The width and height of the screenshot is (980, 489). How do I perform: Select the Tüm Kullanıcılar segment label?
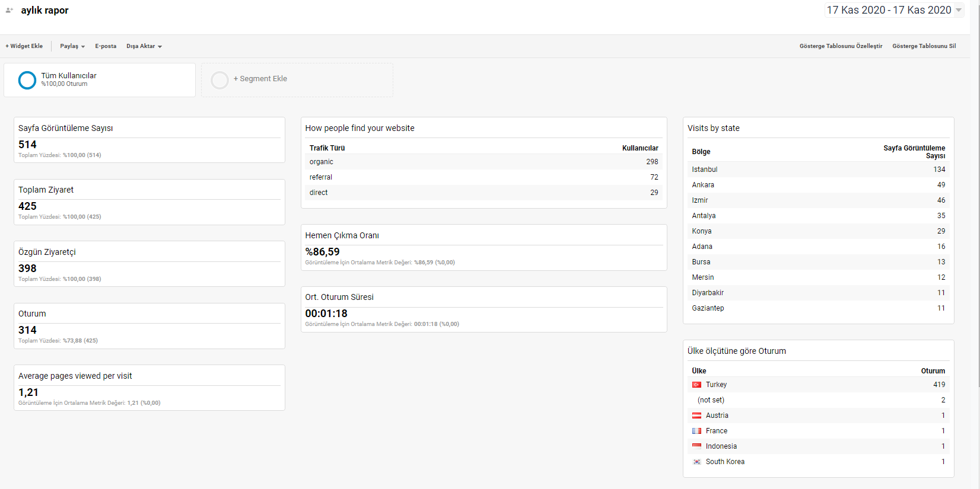point(69,76)
